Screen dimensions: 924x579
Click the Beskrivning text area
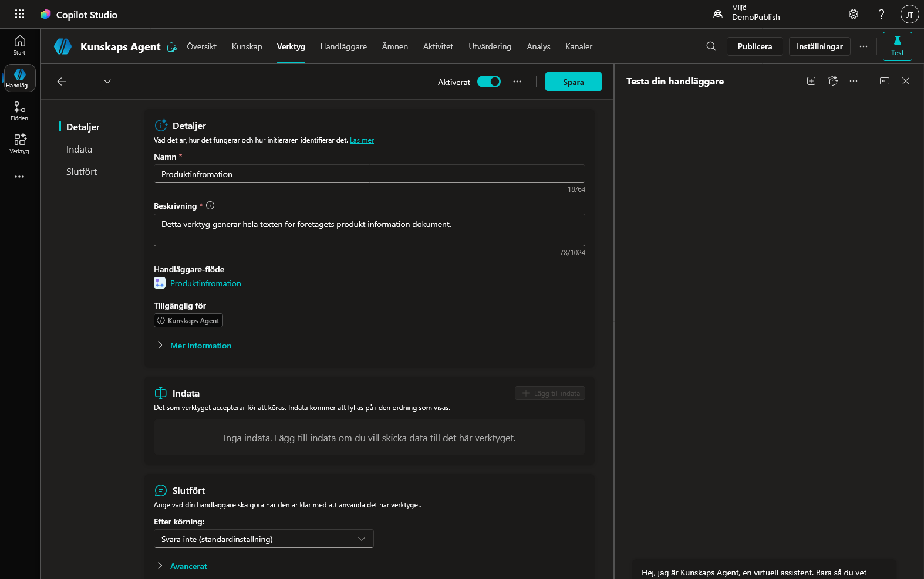coord(369,229)
